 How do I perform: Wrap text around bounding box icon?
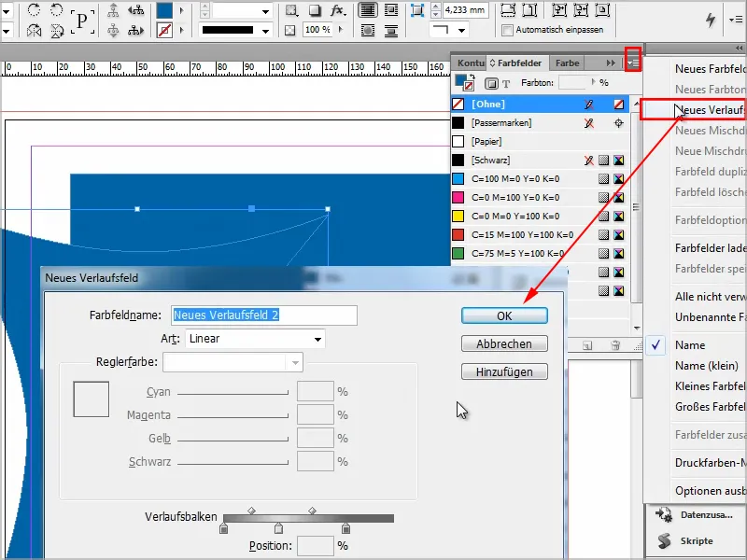pyautogui.click(x=391, y=10)
